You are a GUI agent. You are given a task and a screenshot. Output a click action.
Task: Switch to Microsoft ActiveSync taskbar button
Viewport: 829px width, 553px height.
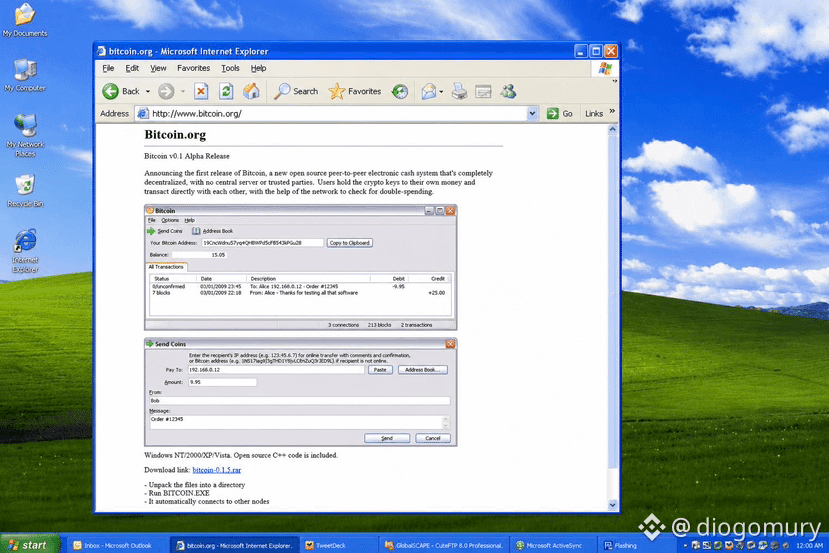tap(554, 545)
